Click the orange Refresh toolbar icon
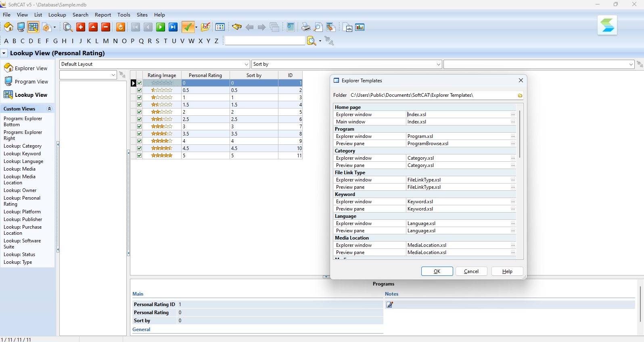Screen dimensions: 644x342 click(x=120, y=27)
